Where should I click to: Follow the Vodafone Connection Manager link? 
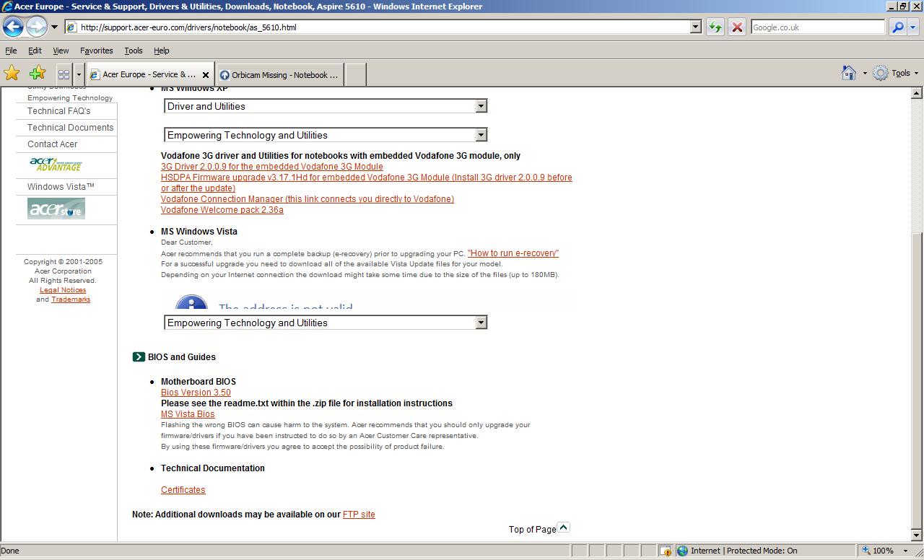(x=308, y=199)
